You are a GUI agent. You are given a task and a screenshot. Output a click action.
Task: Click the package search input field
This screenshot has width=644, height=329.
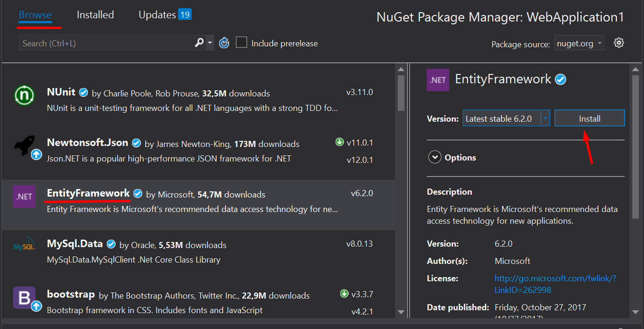coord(105,44)
